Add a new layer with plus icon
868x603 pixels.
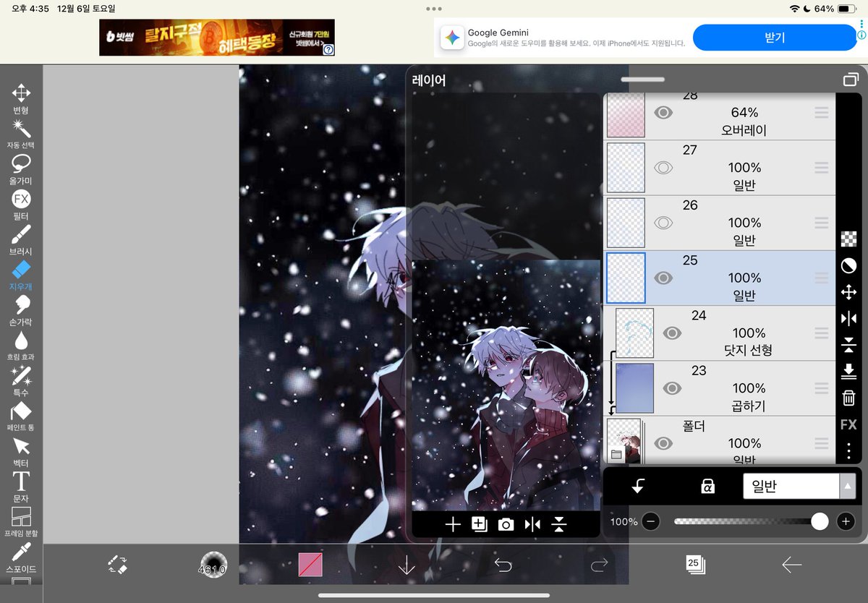[x=453, y=525]
